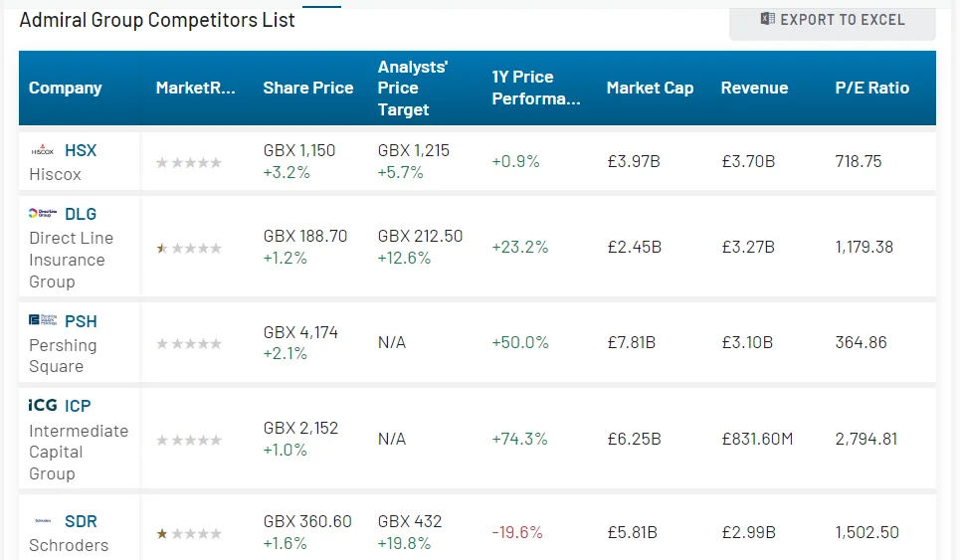This screenshot has height=560, width=960.
Task: Open the SDR ticker link
Action: coord(81,521)
